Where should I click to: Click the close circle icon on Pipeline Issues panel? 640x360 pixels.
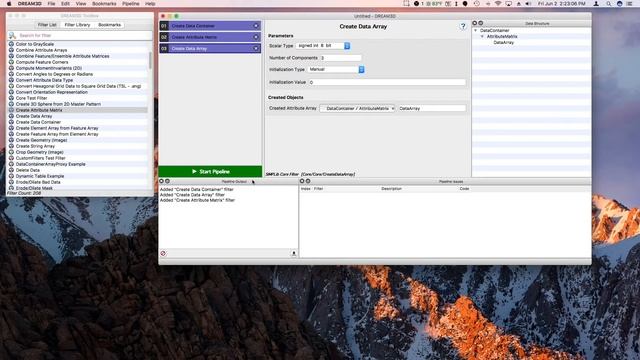tap(302, 181)
